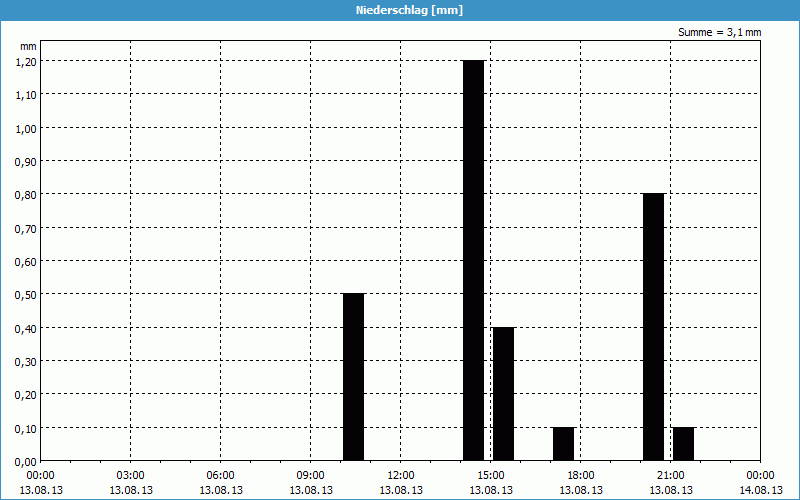Select the 1,00 value on y-axis

25,128
